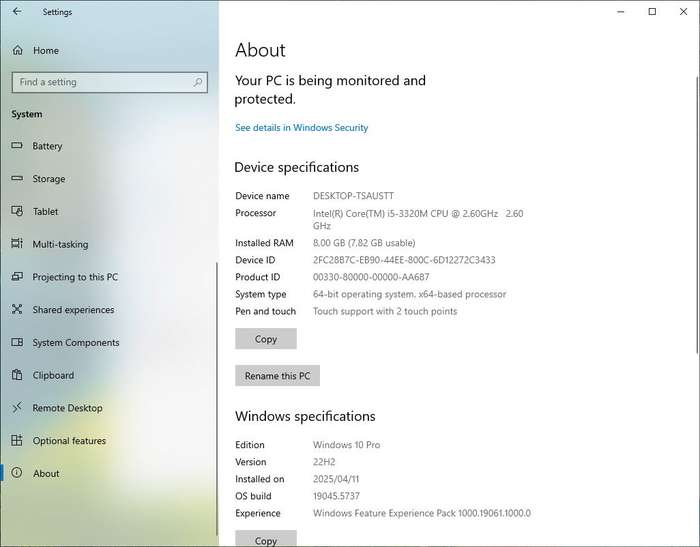Viewport: 700px width, 547px height.
Task: Click the Intel(R) Core(TM) i5-3320M processor text
Action: tap(418, 219)
